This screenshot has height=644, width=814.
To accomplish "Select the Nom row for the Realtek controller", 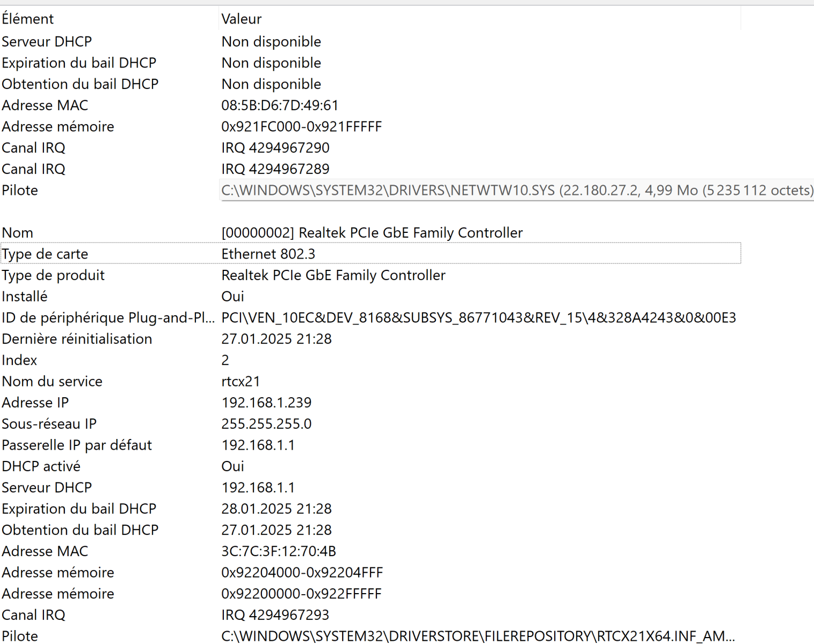I will (x=372, y=233).
